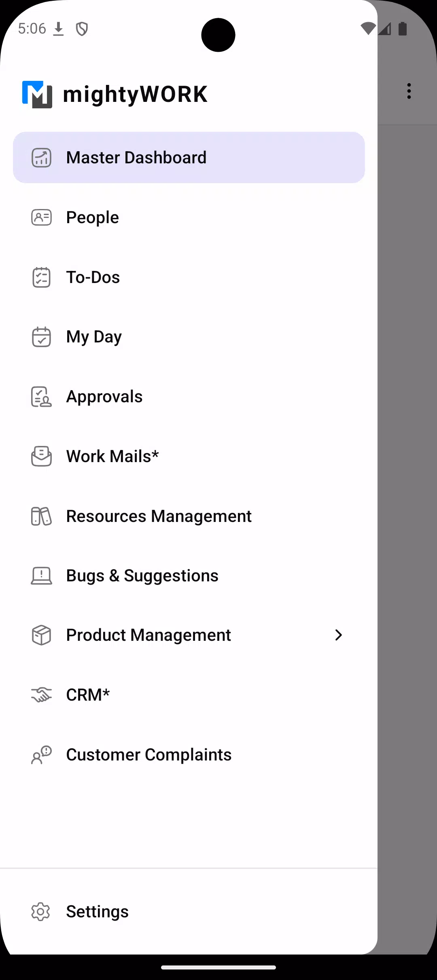
Task: Tap the mightyWORK logo
Action: tap(115, 95)
